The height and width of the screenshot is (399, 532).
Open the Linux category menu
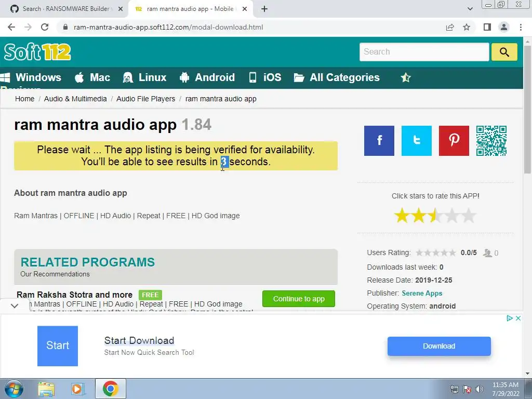(144, 77)
